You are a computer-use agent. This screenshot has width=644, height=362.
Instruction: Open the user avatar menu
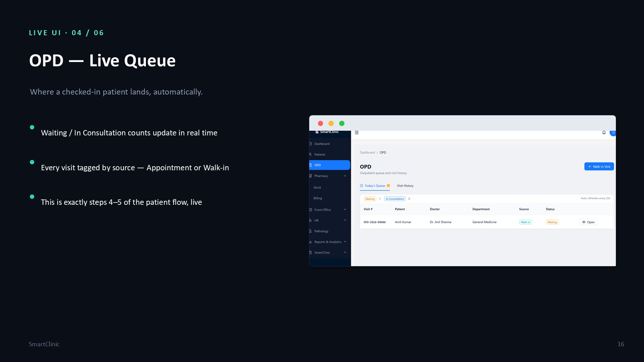pyautogui.click(x=613, y=133)
